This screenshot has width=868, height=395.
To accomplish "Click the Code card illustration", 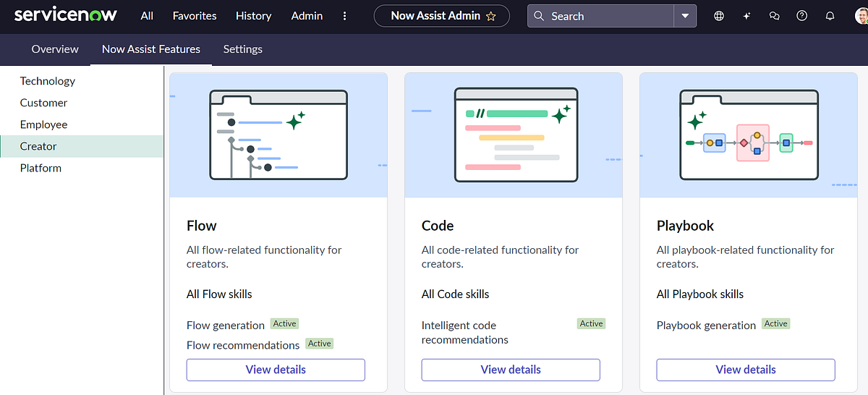I will (x=514, y=135).
